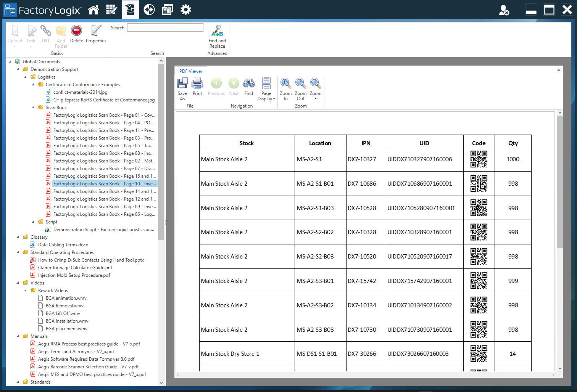The width and height of the screenshot is (577, 392).
Task: Click the Save As icon in PDF Viewer
Action: [182, 88]
